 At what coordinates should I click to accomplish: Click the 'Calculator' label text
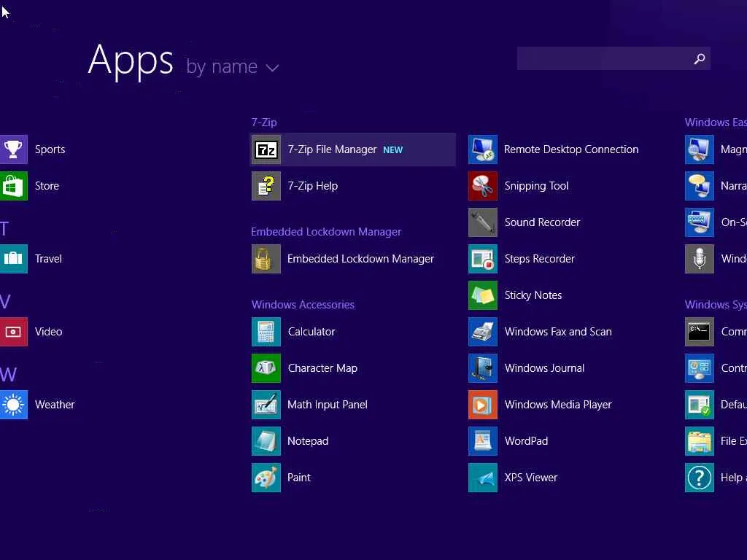tap(311, 332)
